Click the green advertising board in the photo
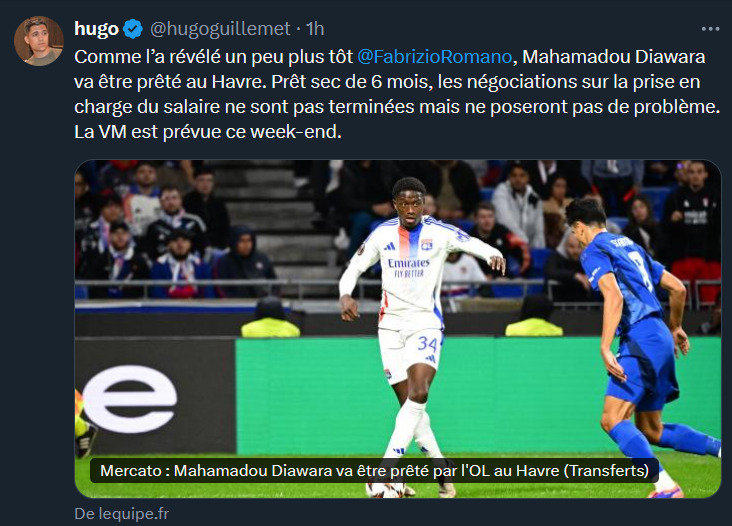732x526 pixels. point(479,397)
